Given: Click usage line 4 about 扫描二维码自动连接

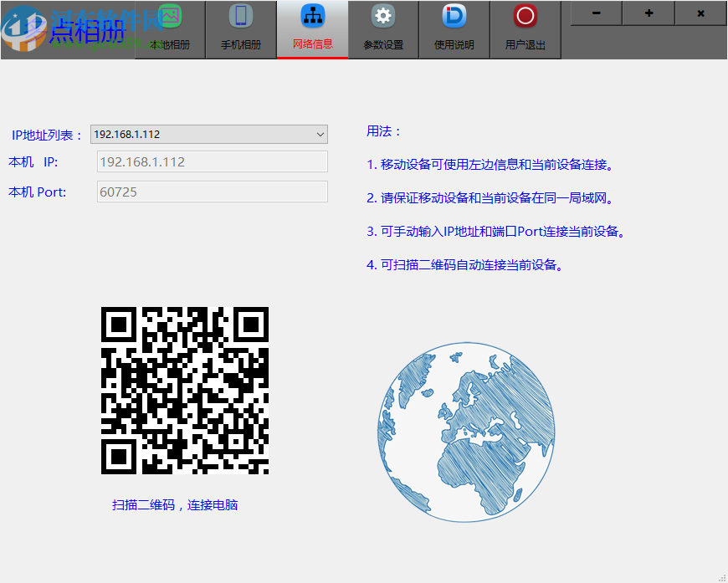Looking at the screenshot, I should tap(464, 265).
